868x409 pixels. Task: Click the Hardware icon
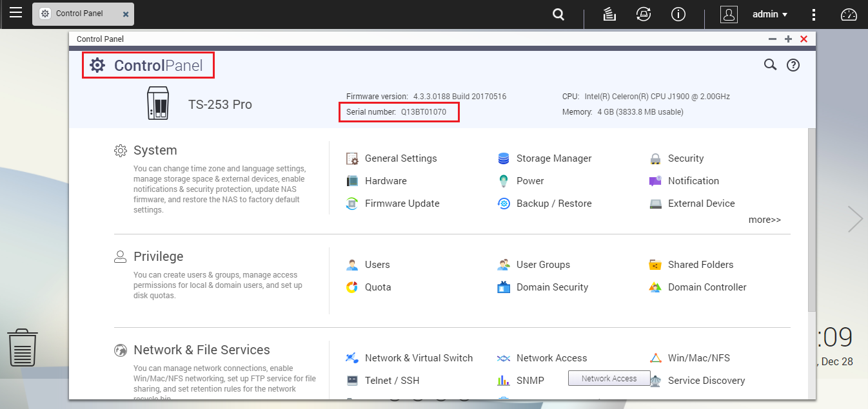(x=352, y=181)
